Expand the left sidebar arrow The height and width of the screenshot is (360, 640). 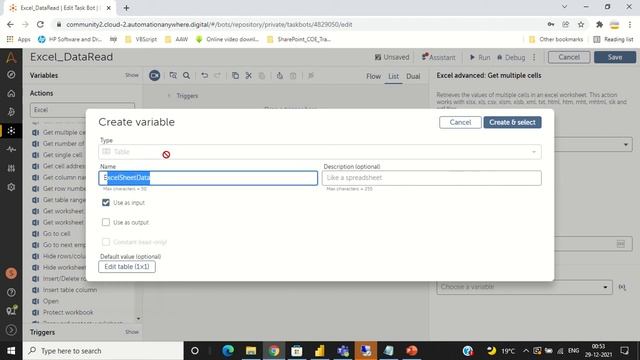pos(11,329)
